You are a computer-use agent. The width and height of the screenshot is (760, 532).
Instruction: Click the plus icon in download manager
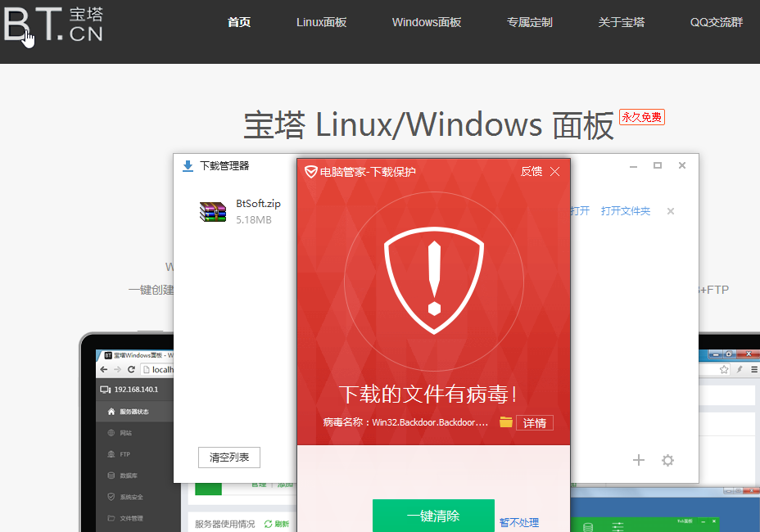[638, 460]
